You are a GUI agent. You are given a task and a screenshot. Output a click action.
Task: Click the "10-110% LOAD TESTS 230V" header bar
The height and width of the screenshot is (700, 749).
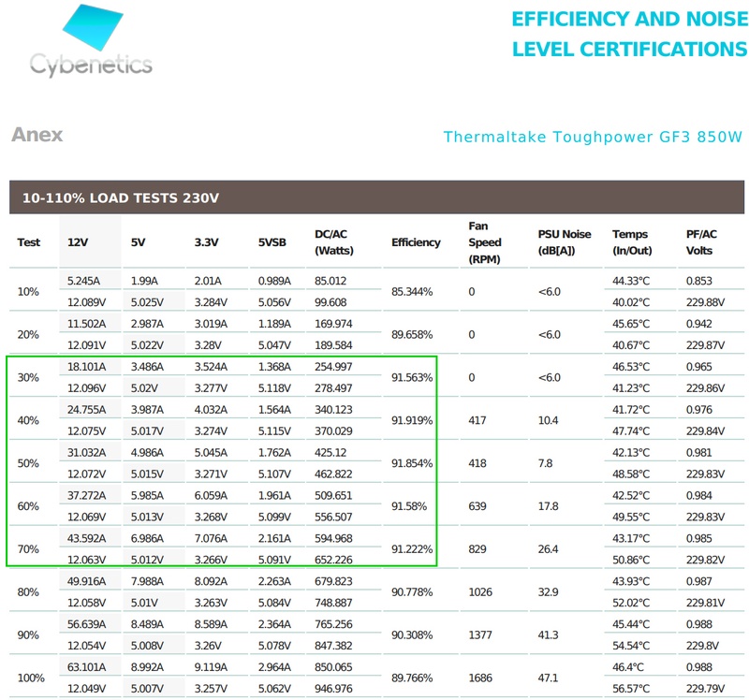coord(377,197)
